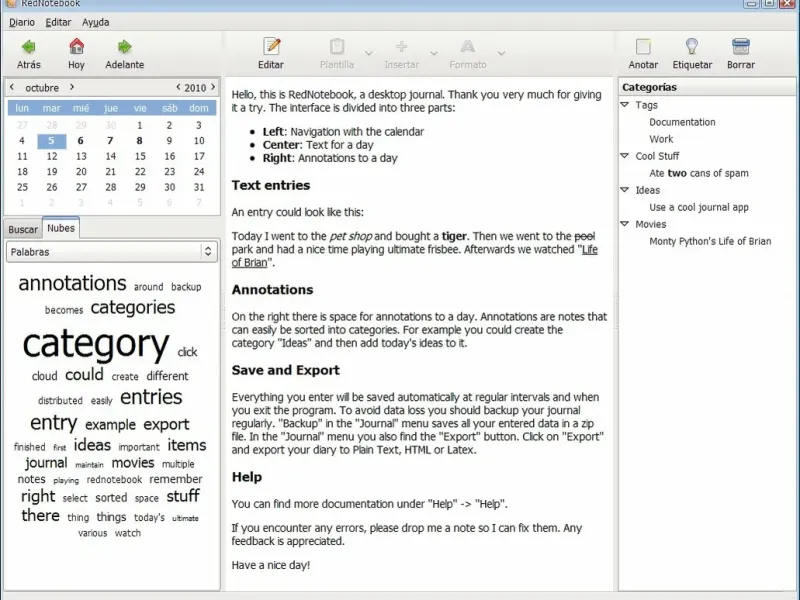This screenshot has width=800, height=600.
Task: Click the Plantilla clipboard icon
Action: pos(337,46)
